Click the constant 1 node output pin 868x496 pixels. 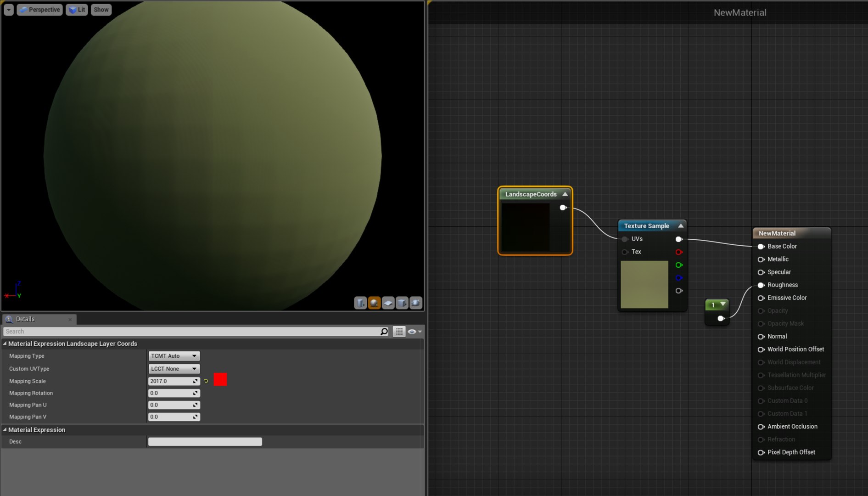tap(721, 318)
